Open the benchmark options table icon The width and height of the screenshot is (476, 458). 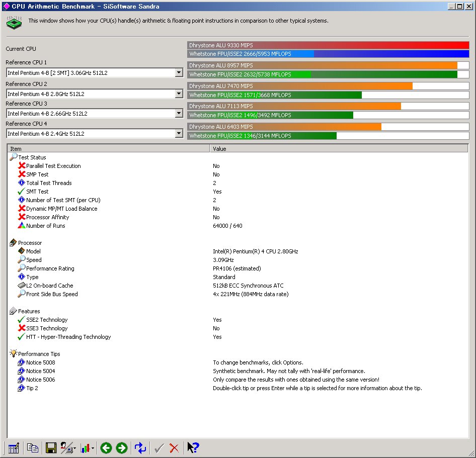14,448
